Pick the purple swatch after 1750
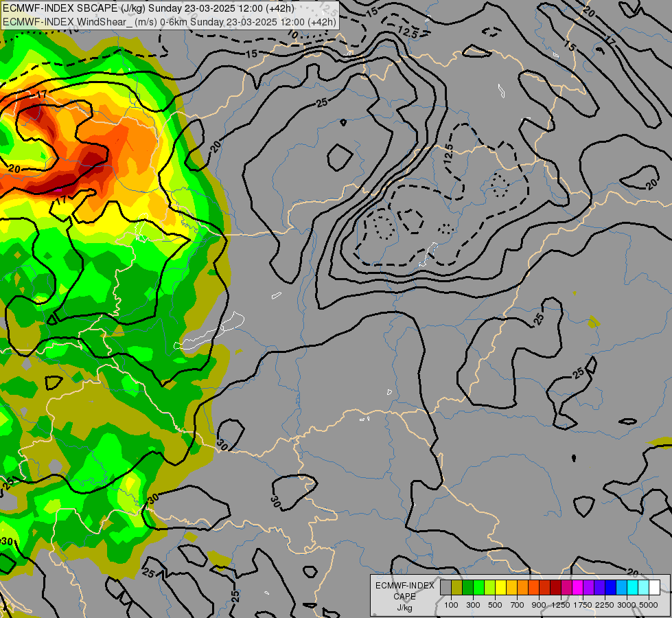Screen dimensions: 672x618 pos(589,587)
